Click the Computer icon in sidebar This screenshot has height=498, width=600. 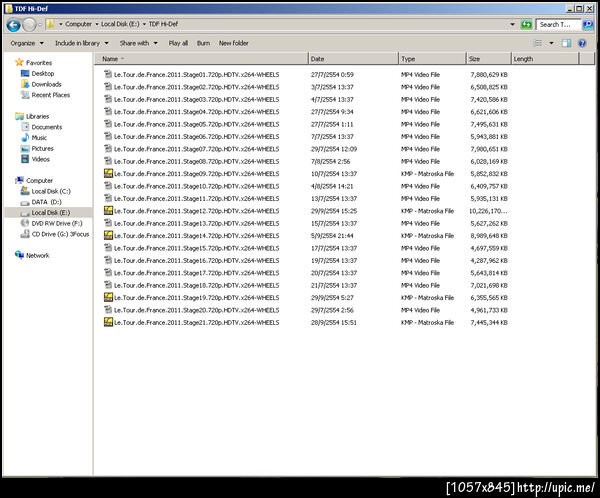click(x=19, y=180)
